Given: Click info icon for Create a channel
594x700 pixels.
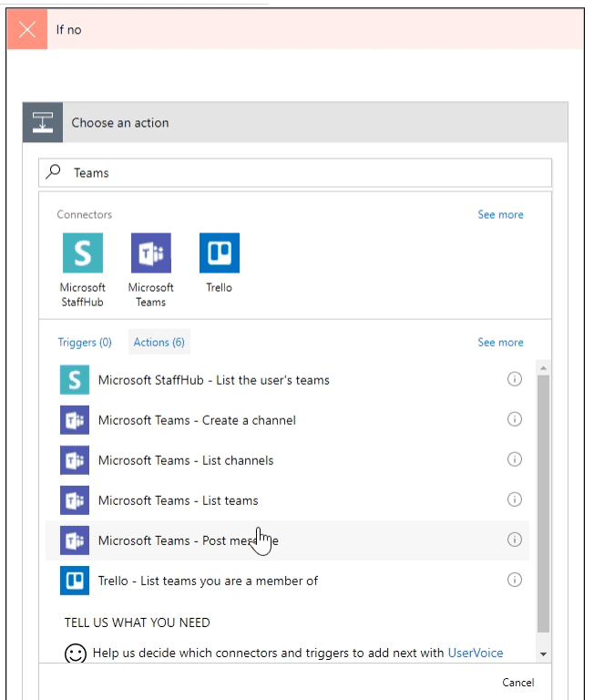Looking at the screenshot, I should tap(514, 419).
